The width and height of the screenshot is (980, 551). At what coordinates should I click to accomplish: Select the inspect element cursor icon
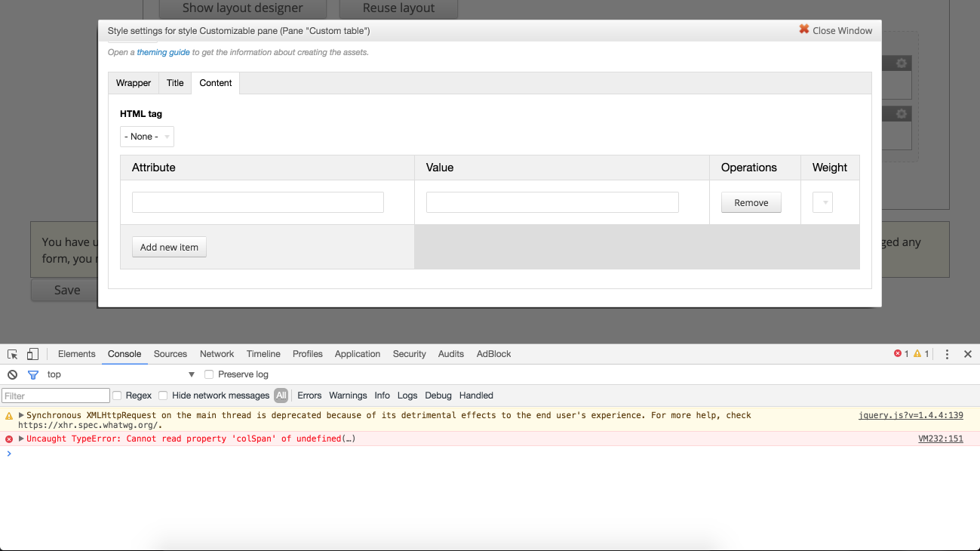pyautogui.click(x=11, y=353)
